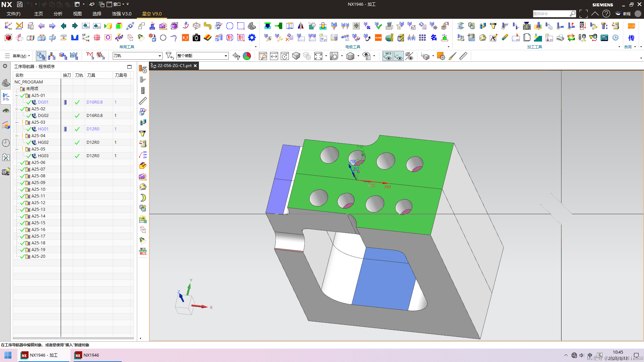This screenshot has width=644, height=362.
Task: Select the 未用项 folder
Action: coord(32,89)
